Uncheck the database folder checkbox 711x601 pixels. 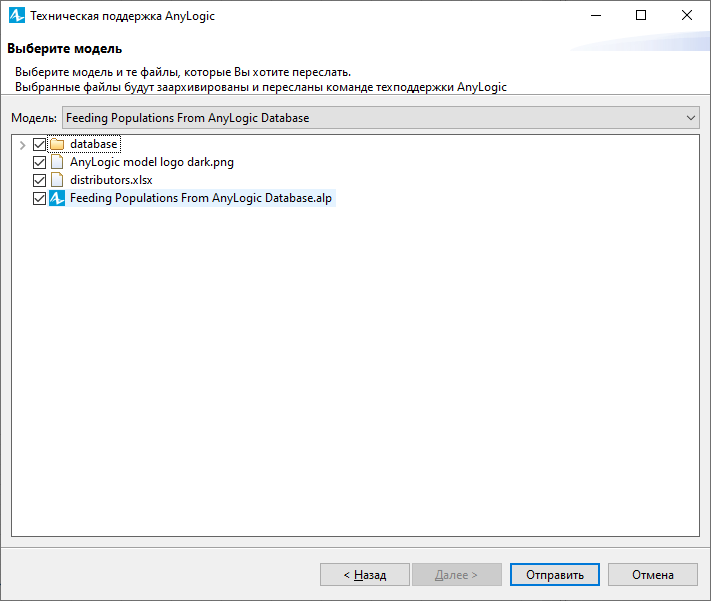point(39,145)
